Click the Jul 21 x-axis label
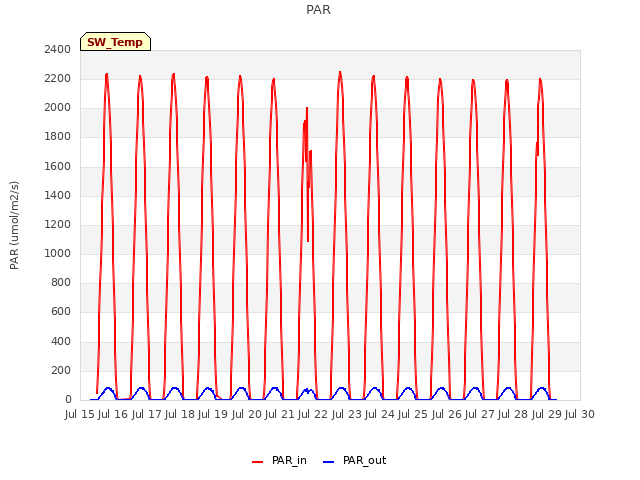Viewport: 640px width, 480px height. click(x=280, y=414)
